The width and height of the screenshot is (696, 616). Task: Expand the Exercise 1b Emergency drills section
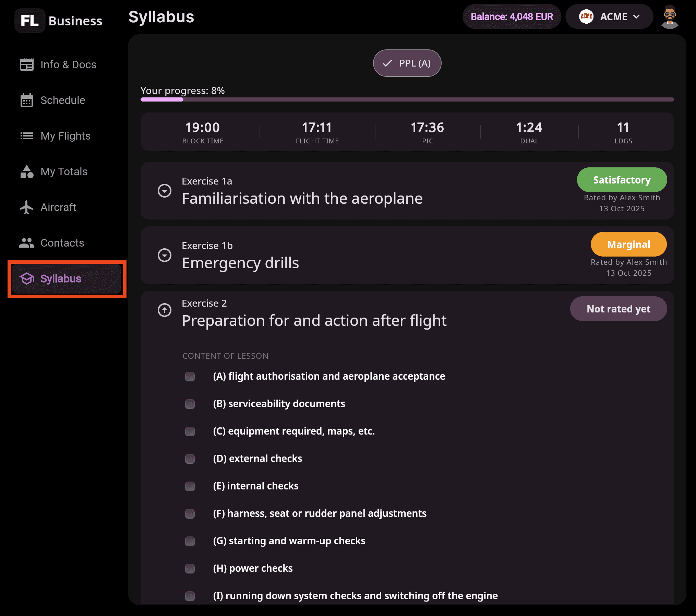tap(165, 255)
